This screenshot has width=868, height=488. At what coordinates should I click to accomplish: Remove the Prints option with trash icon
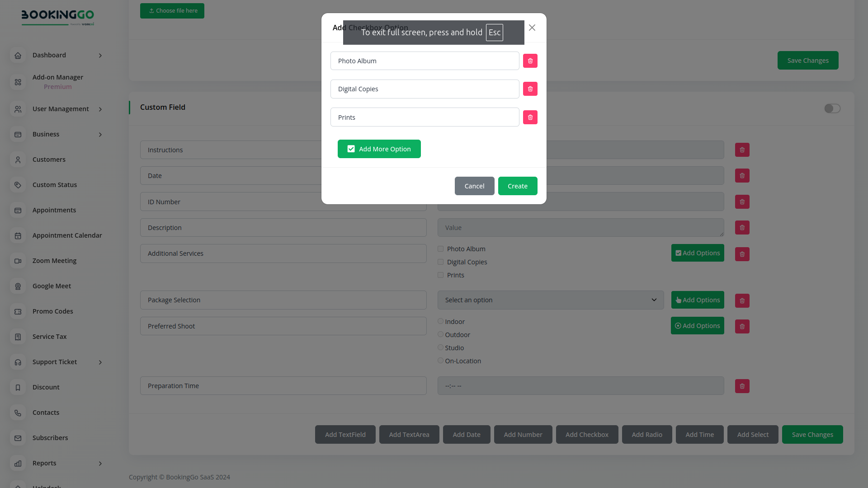pyautogui.click(x=530, y=117)
